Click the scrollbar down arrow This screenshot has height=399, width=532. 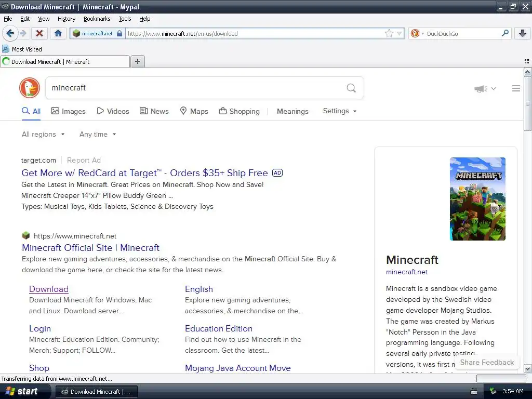[x=527, y=368]
